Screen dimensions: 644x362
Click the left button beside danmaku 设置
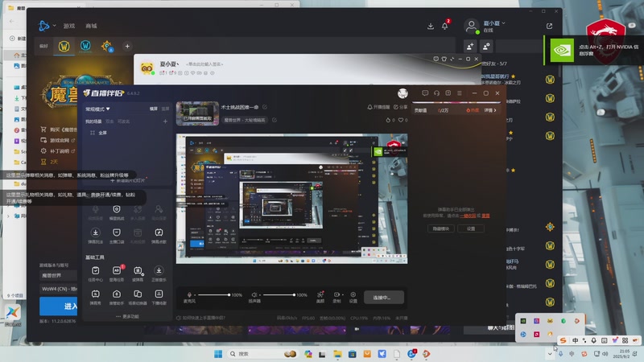coord(440,228)
